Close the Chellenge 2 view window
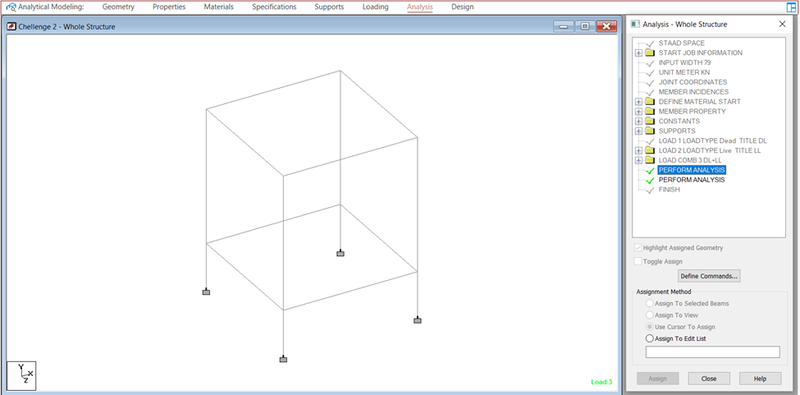 606,27
